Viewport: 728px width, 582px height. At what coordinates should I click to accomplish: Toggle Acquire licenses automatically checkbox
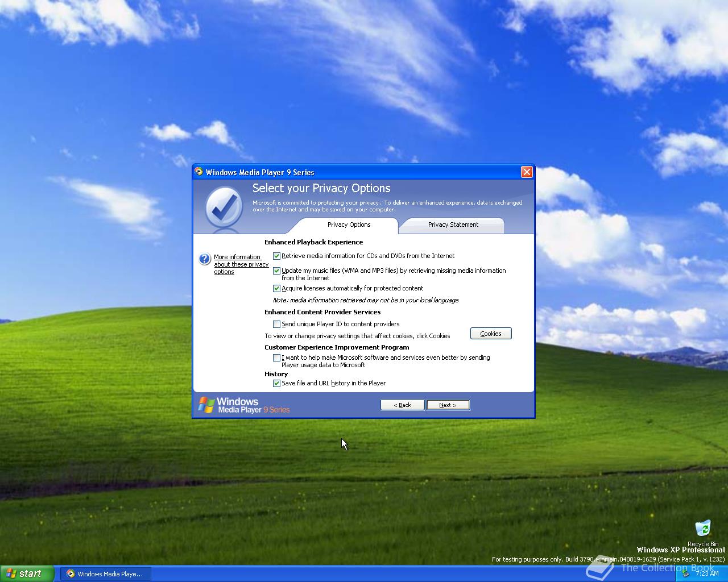277,289
